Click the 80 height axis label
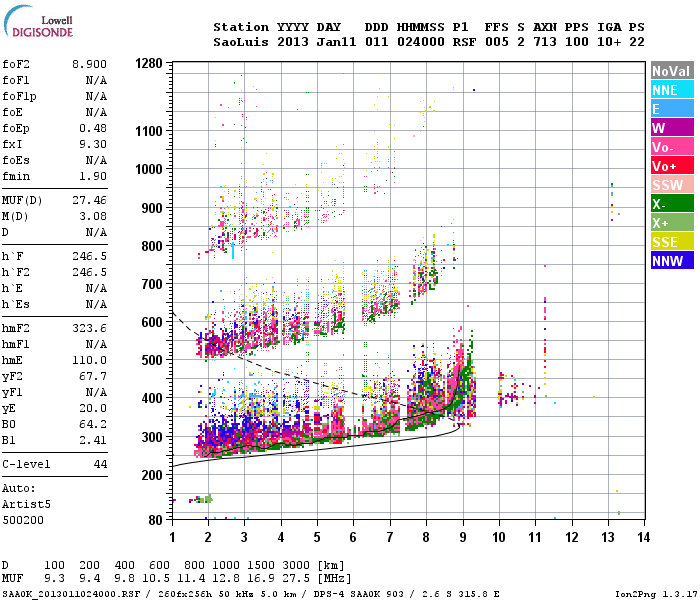Viewport: 700px width, 600px height. [x=156, y=520]
